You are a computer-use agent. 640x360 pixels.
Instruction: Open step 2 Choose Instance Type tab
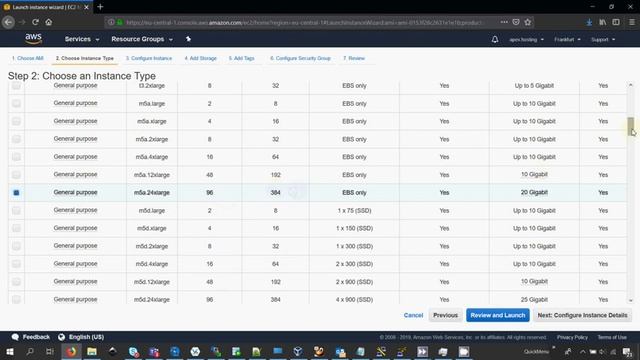[x=84, y=58]
